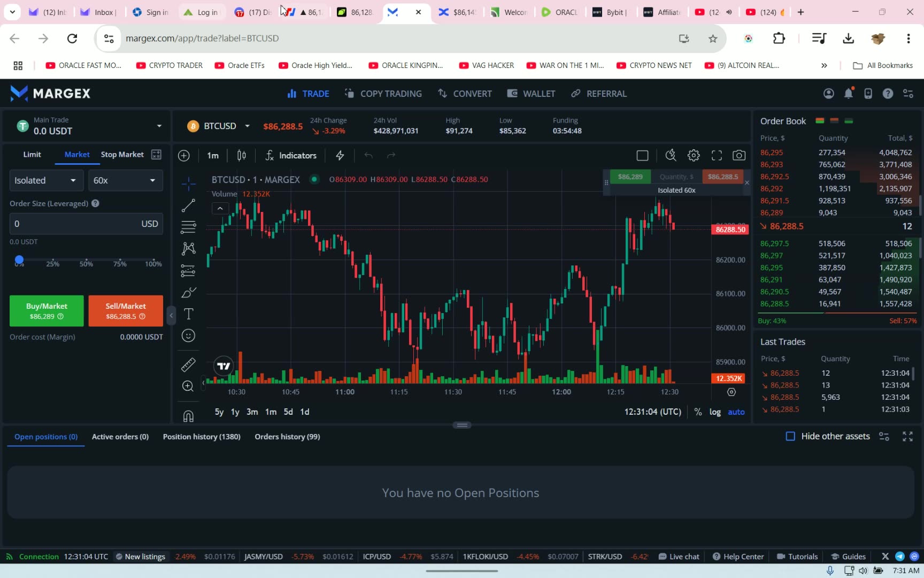
Task: Select the brush drawing tool
Action: pos(188,292)
